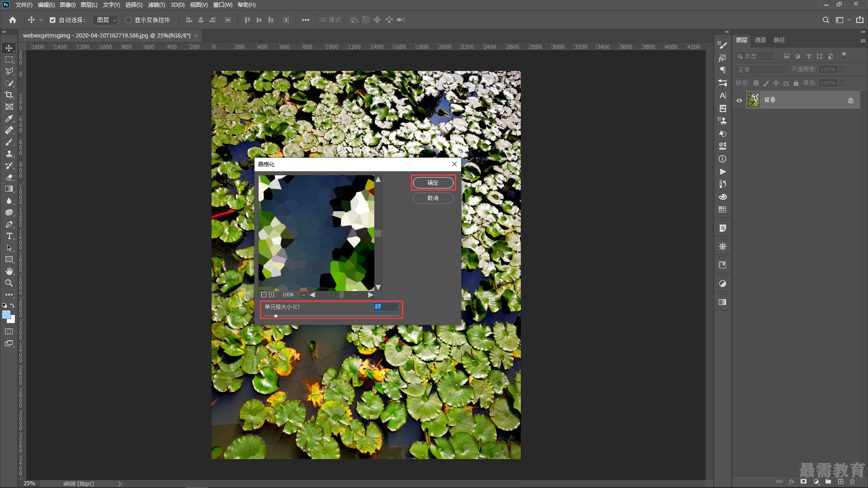Screen dimensions: 868x488
Task: Select the Quick Selection tool
Action: tap(9, 83)
